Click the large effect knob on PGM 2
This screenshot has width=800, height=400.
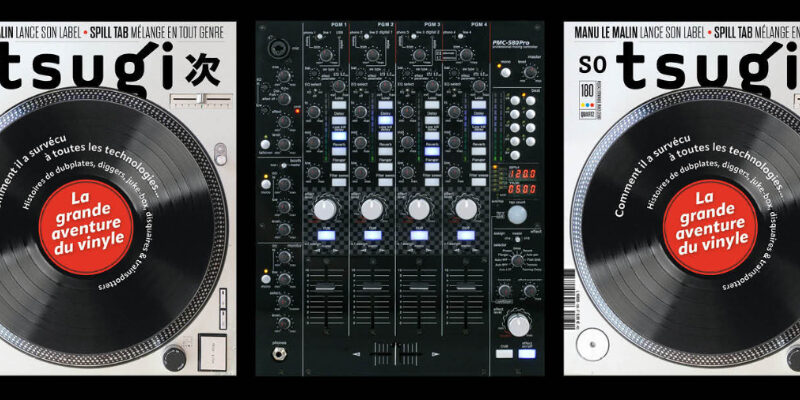372,209
